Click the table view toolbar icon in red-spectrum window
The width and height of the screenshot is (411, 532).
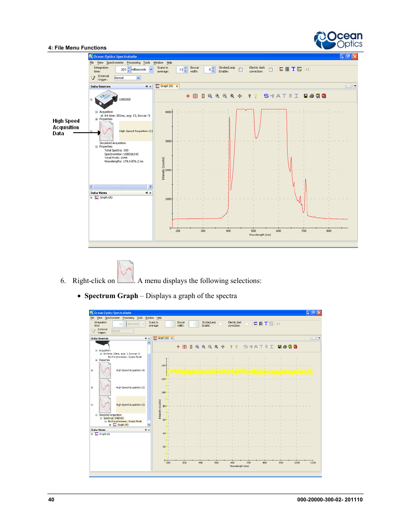287,69
